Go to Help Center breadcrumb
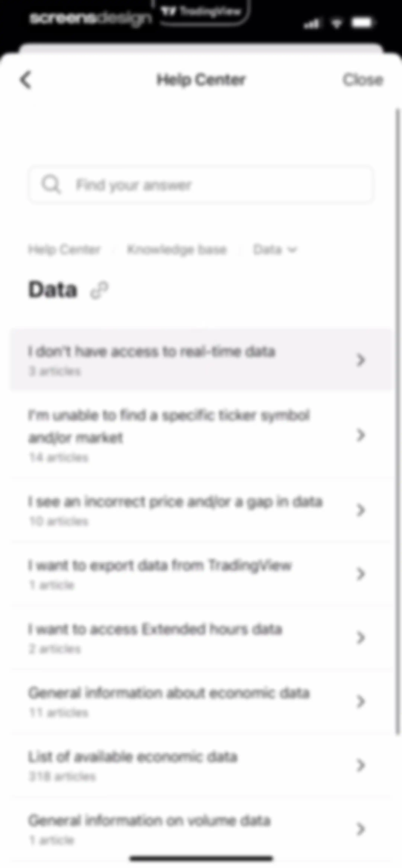 click(64, 250)
